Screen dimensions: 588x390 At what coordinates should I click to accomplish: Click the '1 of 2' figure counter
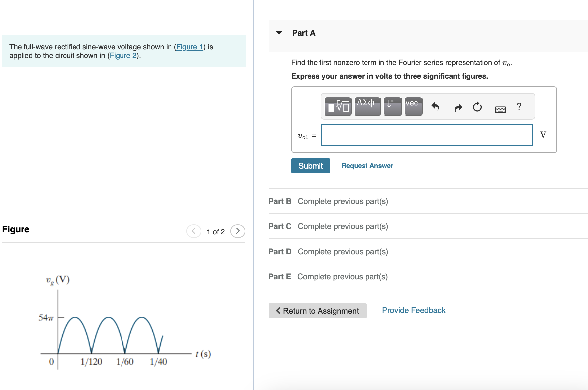(216, 232)
